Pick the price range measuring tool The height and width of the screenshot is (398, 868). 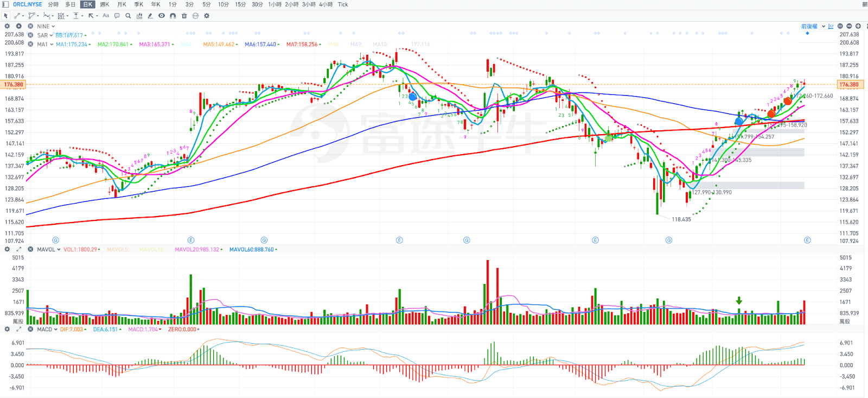coord(76,16)
